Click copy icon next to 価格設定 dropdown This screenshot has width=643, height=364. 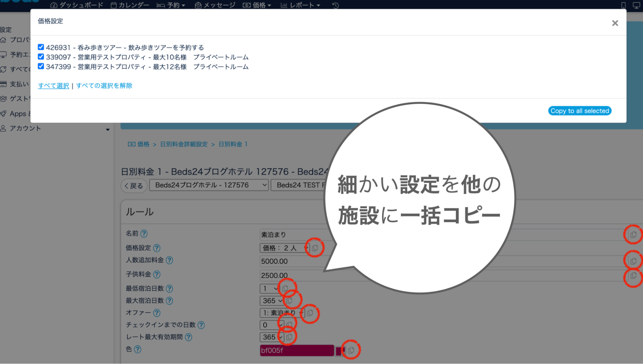click(x=315, y=248)
